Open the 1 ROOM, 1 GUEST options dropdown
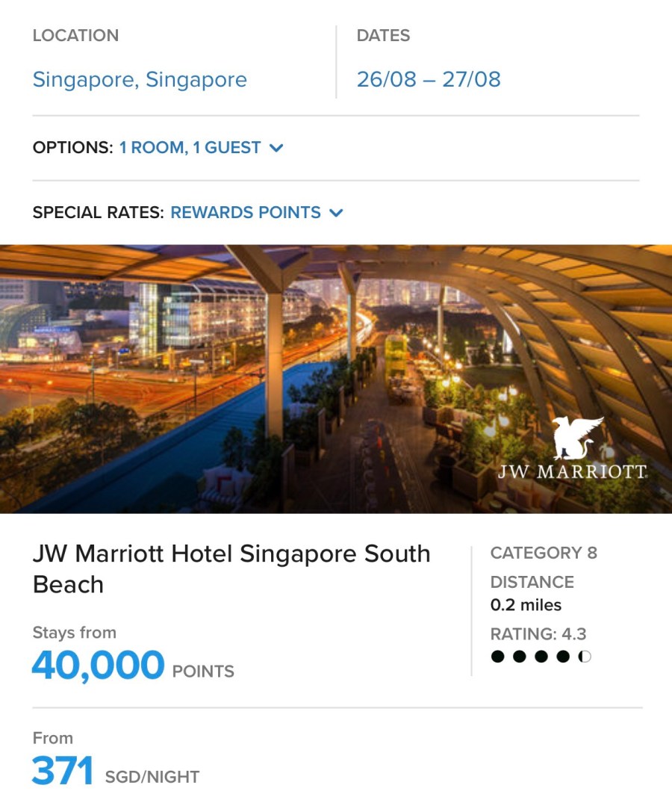Viewport: 672px width, 800px height. (190, 148)
